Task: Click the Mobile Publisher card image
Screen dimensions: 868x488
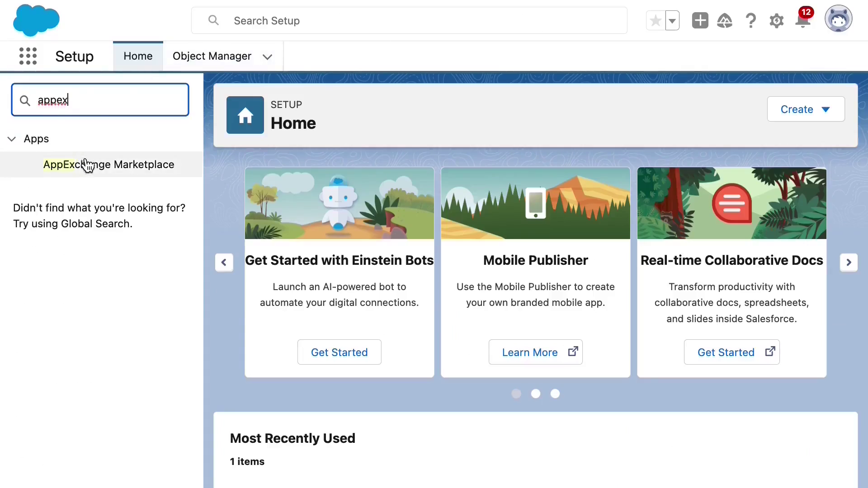Action: (535, 203)
